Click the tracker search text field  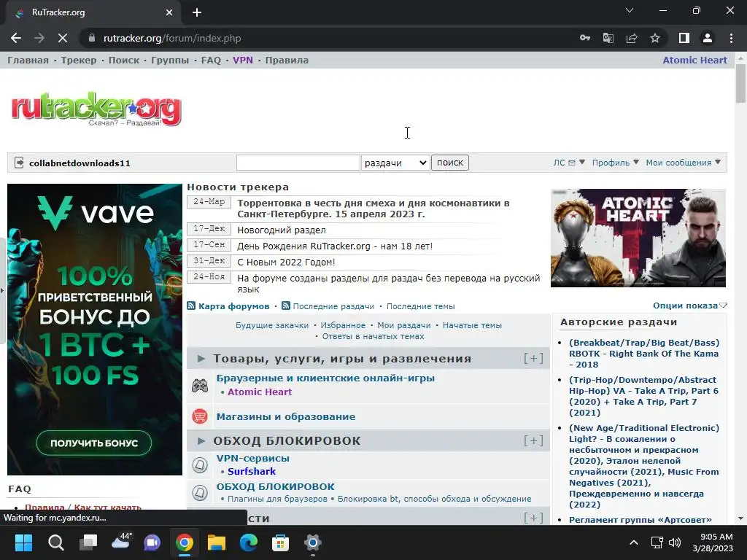tap(298, 163)
